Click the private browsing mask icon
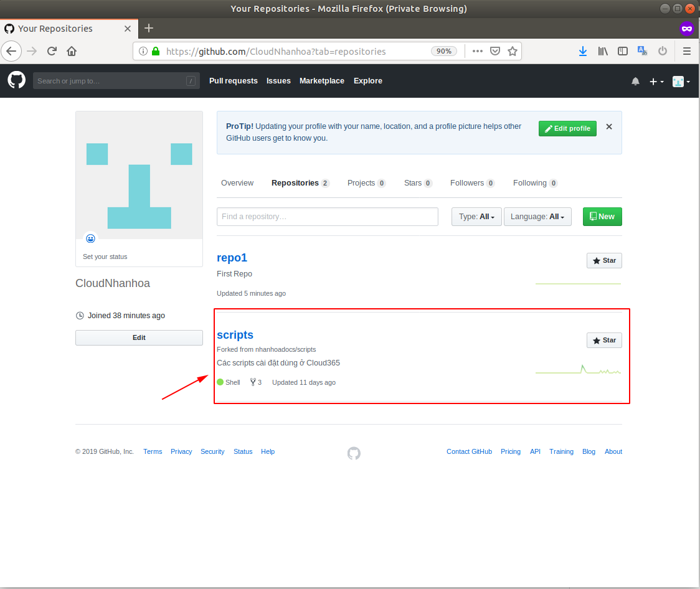The height and width of the screenshot is (589, 700). [686, 29]
